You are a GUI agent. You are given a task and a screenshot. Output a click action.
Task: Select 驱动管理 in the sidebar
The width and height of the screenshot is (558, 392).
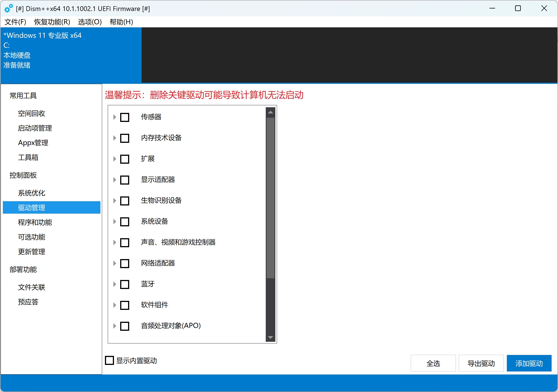tap(52, 207)
